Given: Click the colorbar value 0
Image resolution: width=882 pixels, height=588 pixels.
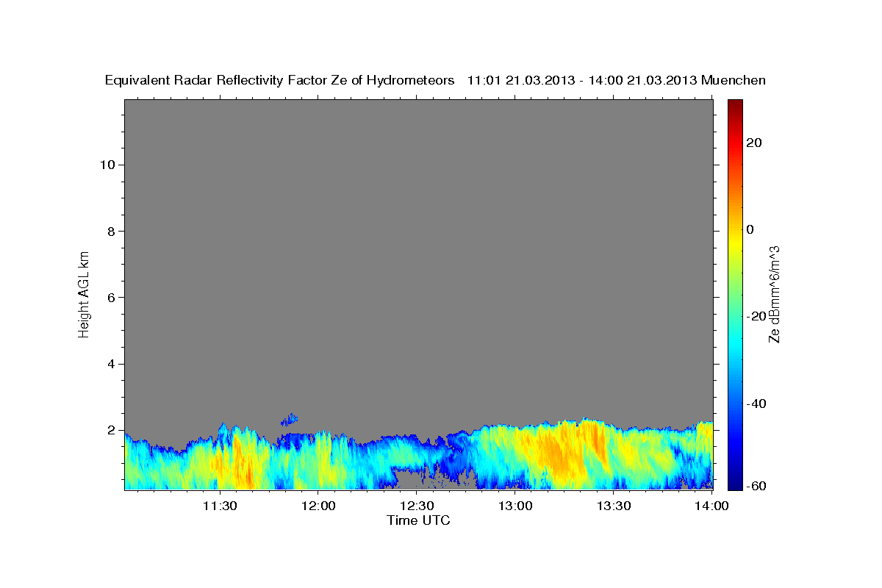Looking at the screenshot, I should click(x=750, y=229).
